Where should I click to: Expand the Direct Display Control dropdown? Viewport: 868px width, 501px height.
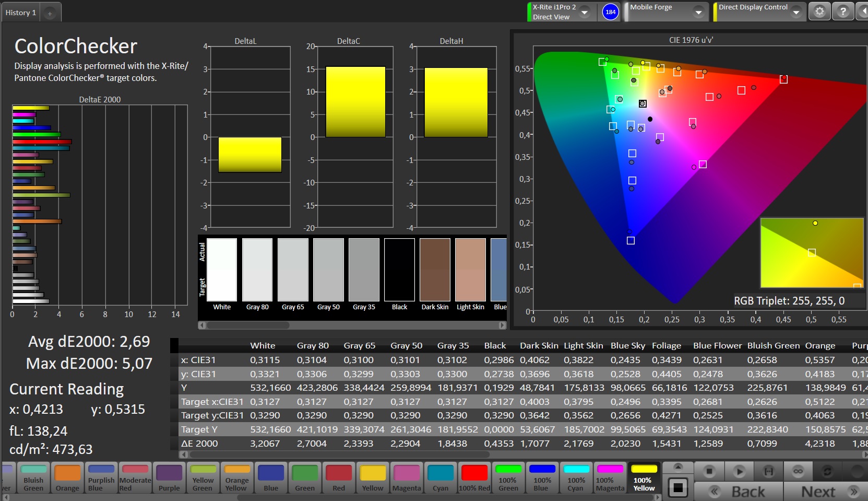[796, 12]
